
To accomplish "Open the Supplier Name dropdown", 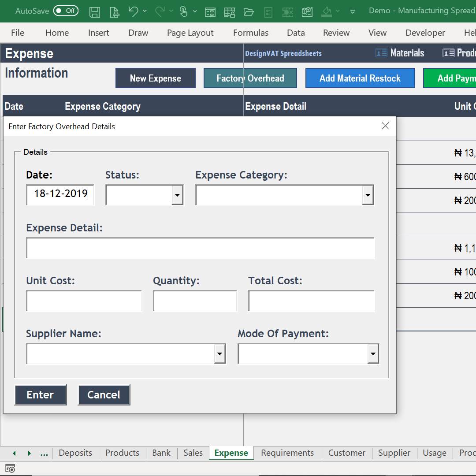I will (219, 353).
